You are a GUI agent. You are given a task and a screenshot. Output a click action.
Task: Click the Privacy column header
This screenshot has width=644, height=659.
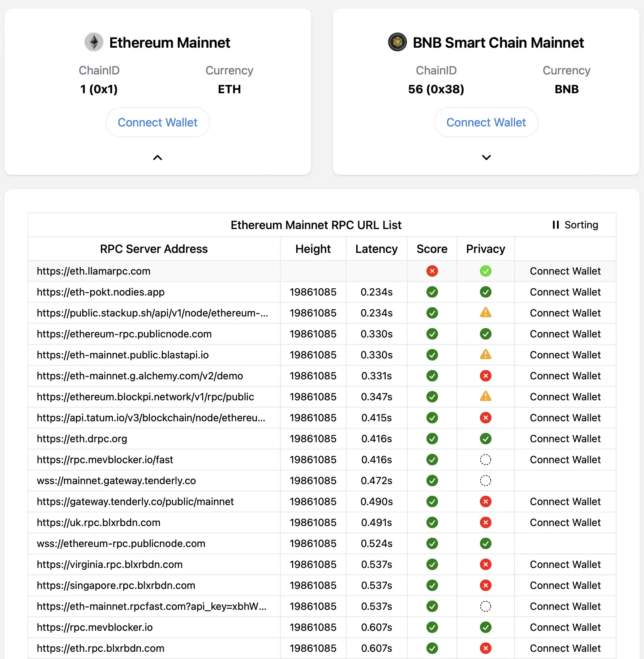pyautogui.click(x=485, y=249)
